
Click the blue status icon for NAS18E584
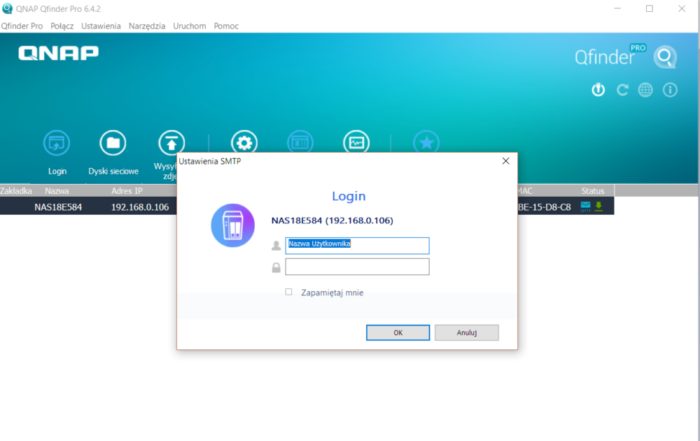tap(585, 206)
